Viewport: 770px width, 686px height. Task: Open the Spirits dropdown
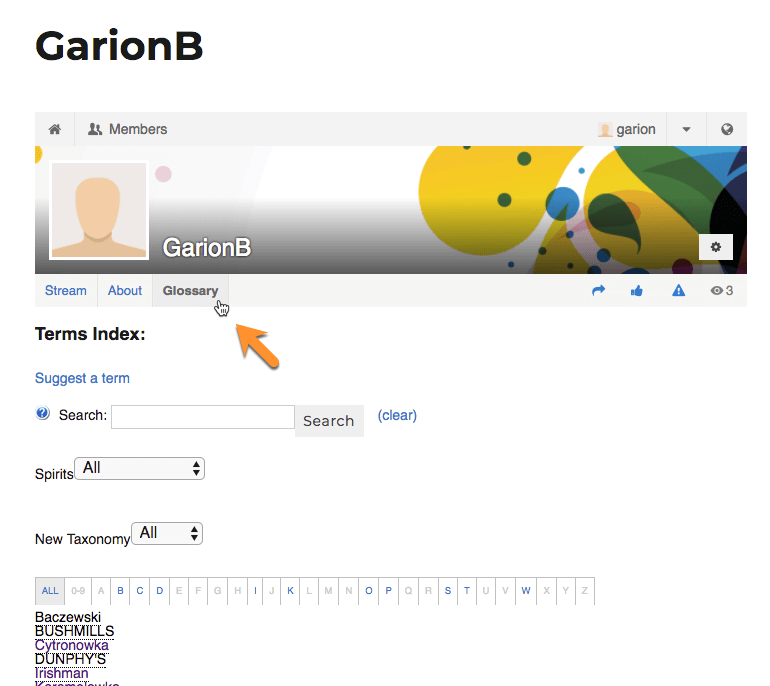[140, 468]
